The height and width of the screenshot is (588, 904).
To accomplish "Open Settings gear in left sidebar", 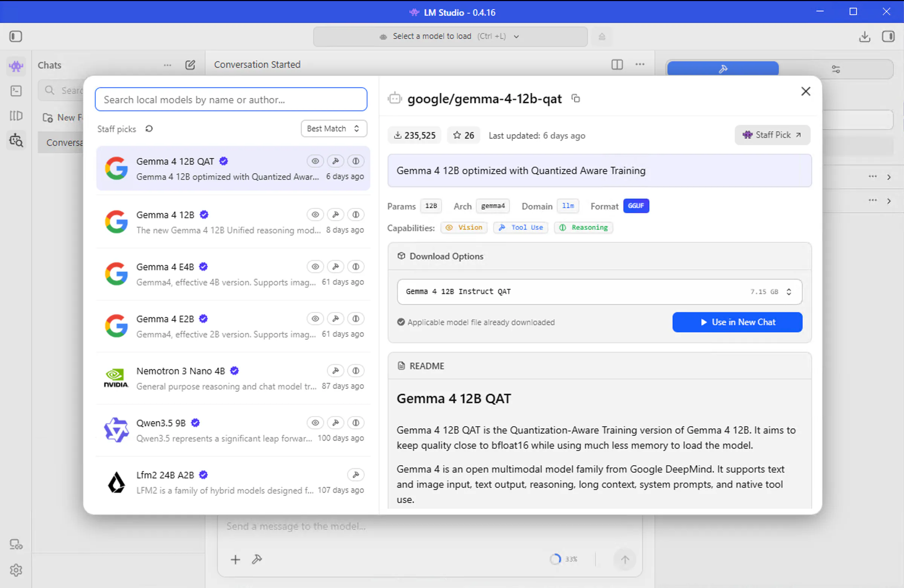I will [16, 570].
